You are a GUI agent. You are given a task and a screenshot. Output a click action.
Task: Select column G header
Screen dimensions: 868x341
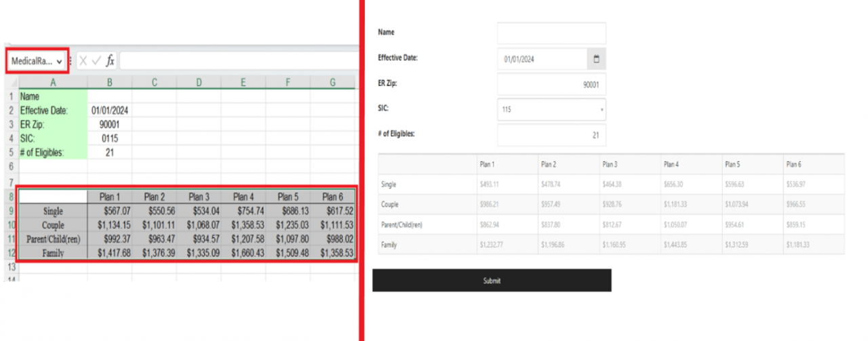pyautogui.click(x=332, y=82)
